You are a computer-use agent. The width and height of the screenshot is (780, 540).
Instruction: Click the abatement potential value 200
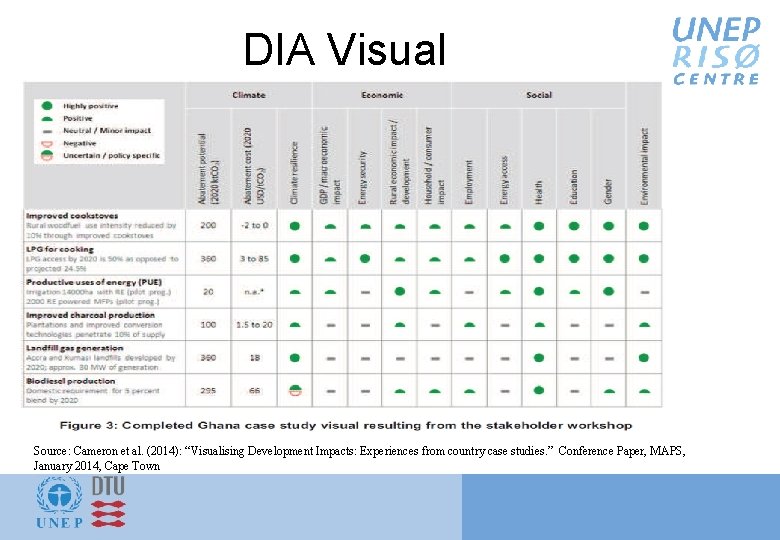(208, 225)
